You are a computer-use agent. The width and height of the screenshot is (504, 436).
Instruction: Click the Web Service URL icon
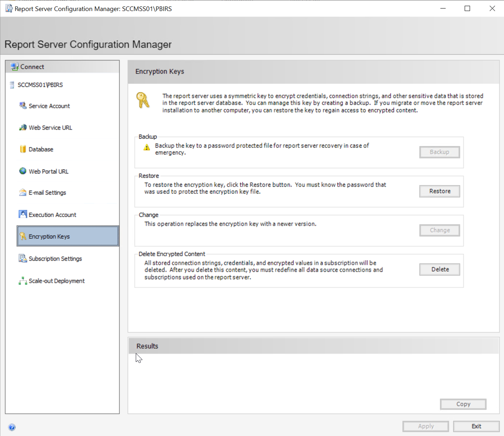(x=23, y=127)
